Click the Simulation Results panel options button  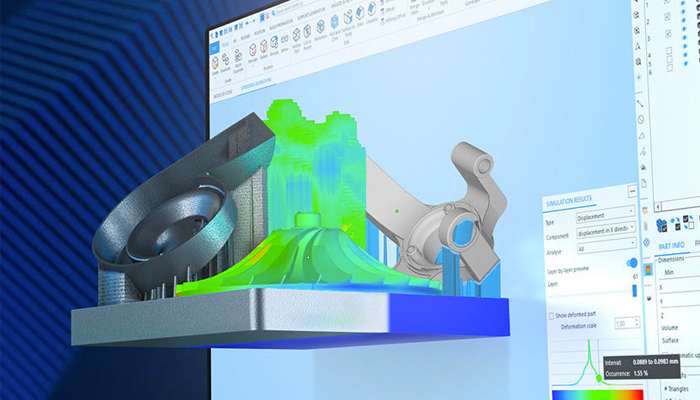pos(632,192)
